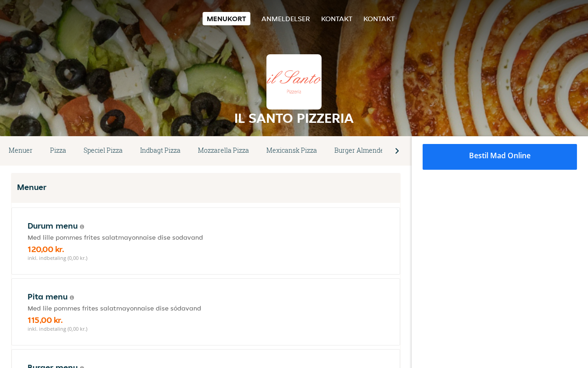Open the Durum menu item card
The image size is (588, 368).
[206, 241]
